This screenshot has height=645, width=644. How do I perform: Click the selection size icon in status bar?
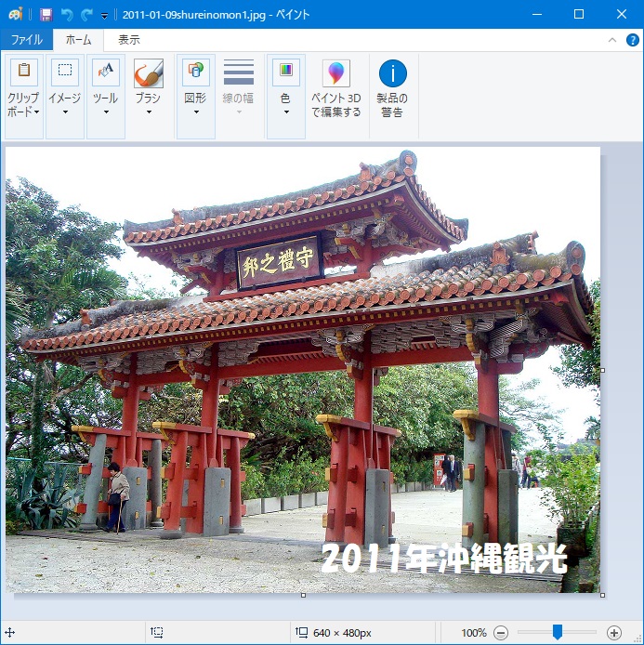(x=157, y=632)
